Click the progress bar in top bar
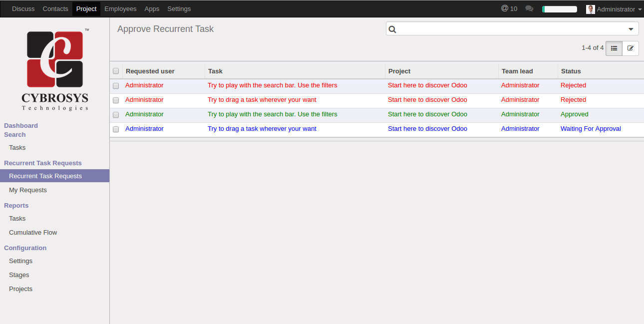 [x=559, y=9]
